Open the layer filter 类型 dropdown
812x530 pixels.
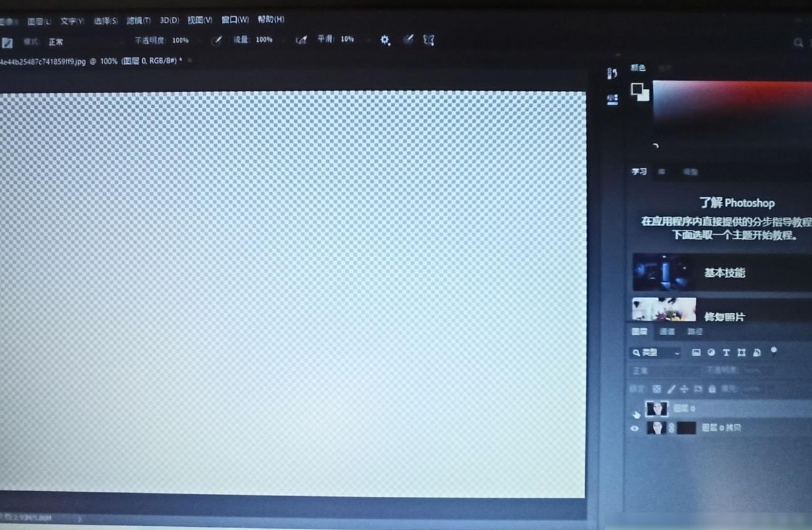click(x=655, y=353)
